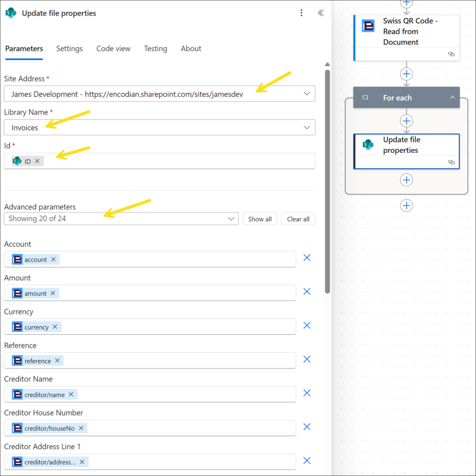Viewport: 476px width, 476px height.
Task: Remove the Account parameter with blue X
Action: click(x=307, y=258)
